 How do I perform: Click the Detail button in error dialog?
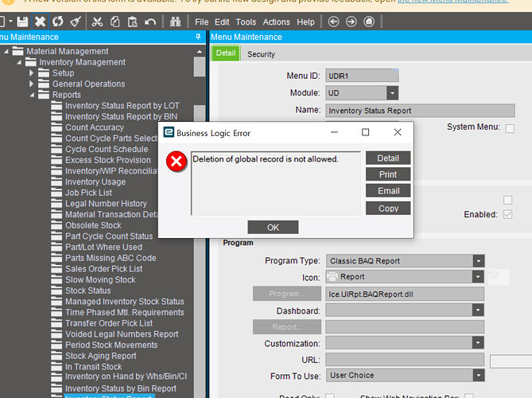coord(388,158)
